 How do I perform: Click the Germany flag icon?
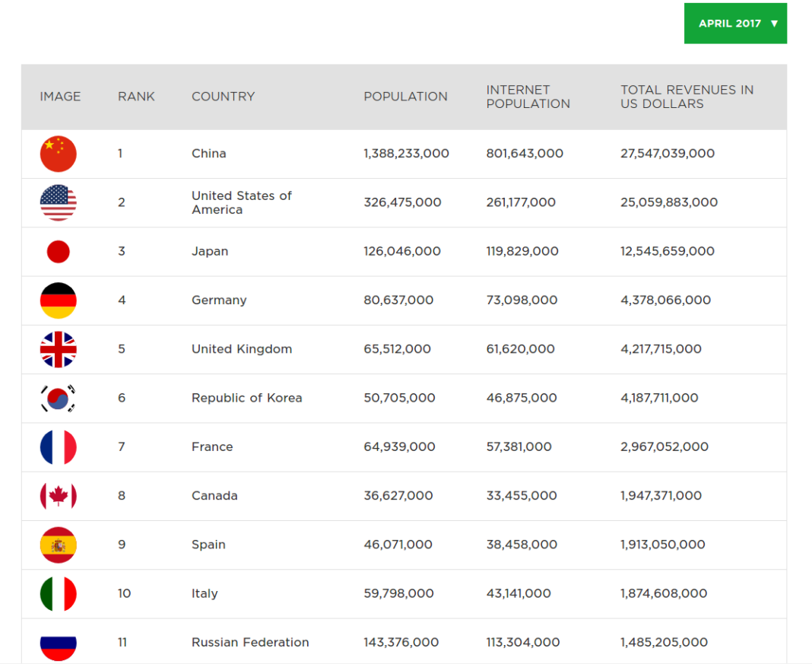pos(58,300)
